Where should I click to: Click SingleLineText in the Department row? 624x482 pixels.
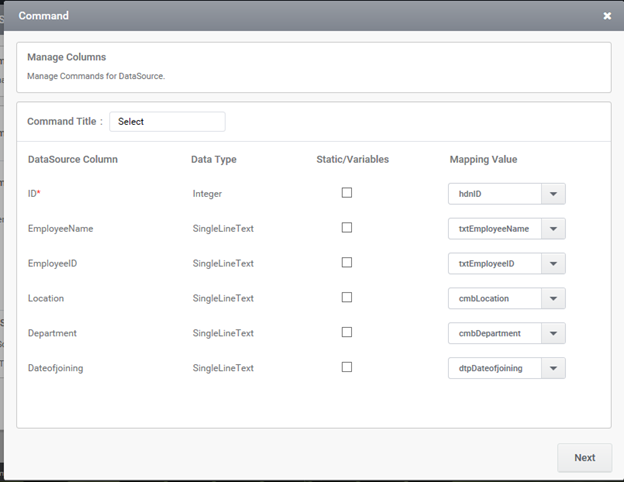(223, 333)
